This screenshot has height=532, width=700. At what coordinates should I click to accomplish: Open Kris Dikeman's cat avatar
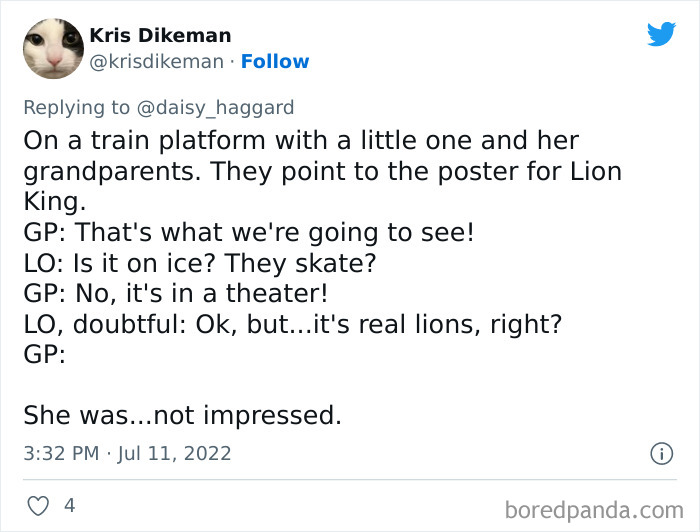pos(53,48)
